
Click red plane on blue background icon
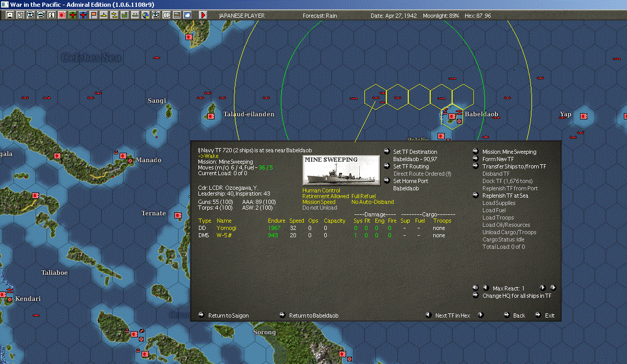click(x=82, y=15)
